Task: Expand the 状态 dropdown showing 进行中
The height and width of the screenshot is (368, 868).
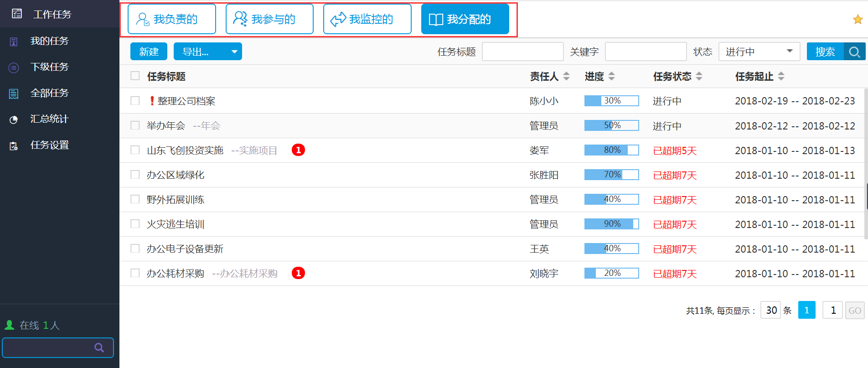Action: 790,52
